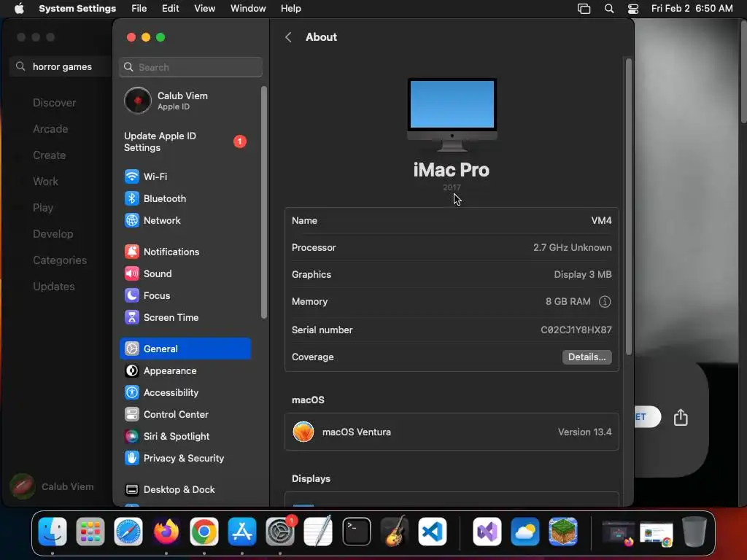
Task: Launch GarageBand from the Dock
Action: click(395, 532)
